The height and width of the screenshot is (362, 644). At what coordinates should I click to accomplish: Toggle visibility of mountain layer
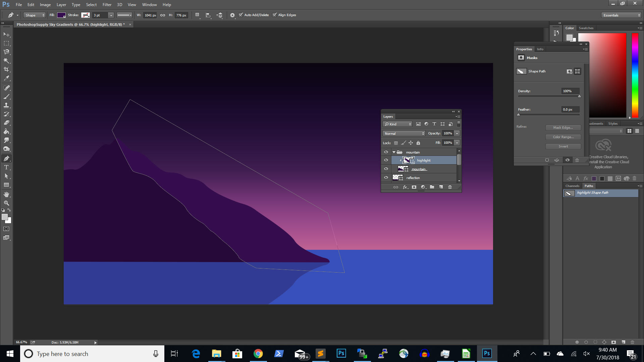[386, 169]
